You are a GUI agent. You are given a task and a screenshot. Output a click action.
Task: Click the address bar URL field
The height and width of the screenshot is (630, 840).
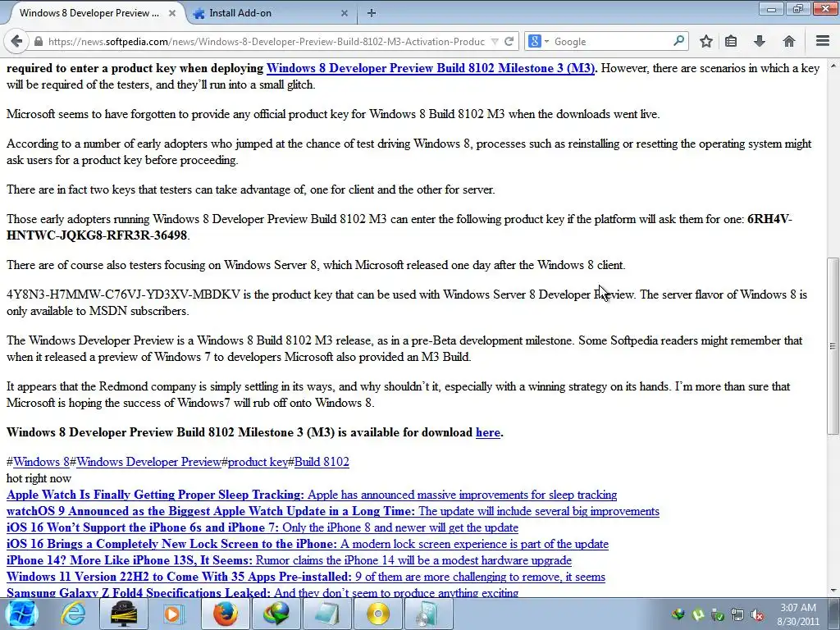267,41
